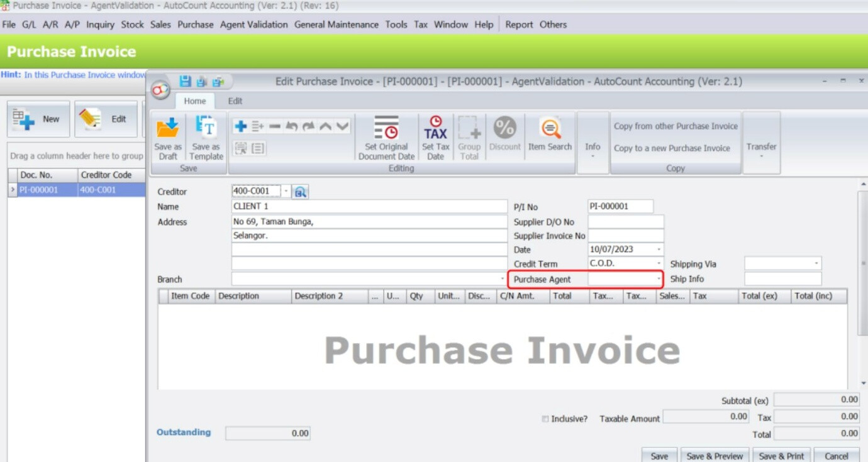
Task: Expand the Purchase Agent dropdown
Action: tap(659, 279)
